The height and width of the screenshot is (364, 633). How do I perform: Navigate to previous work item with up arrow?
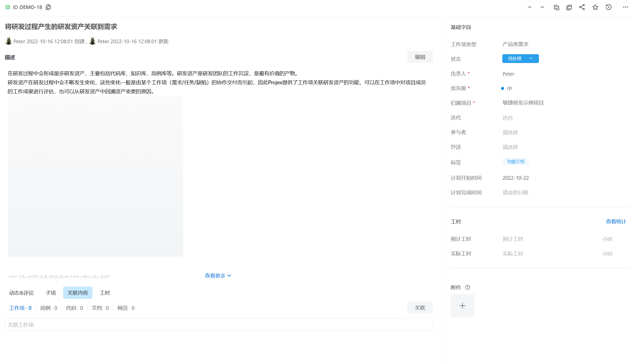tap(529, 7)
